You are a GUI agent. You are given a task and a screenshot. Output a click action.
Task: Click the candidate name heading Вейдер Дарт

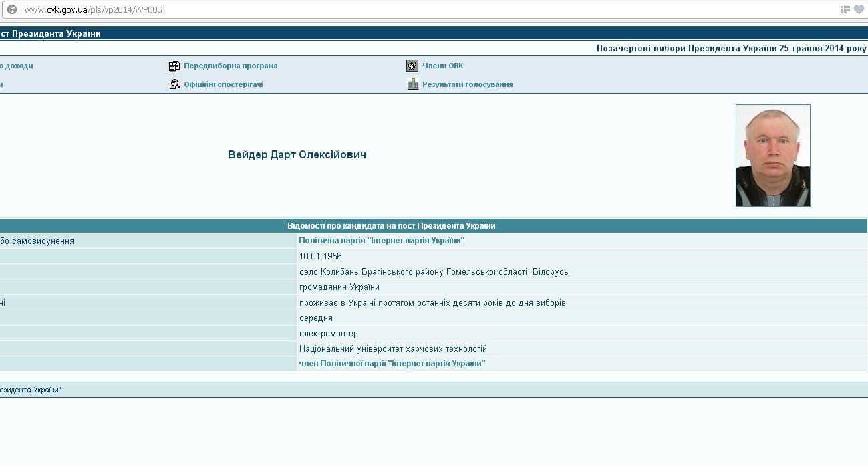click(x=297, y=155)
